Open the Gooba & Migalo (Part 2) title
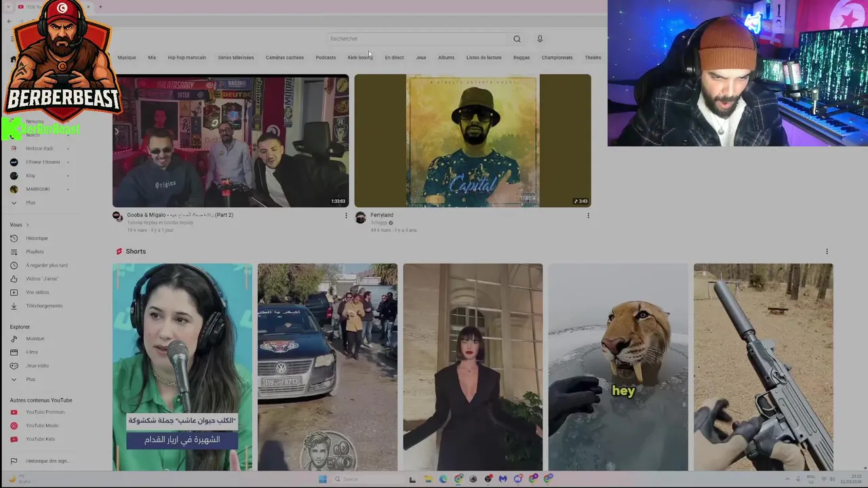This screenshot has width=868, height=488. pyautogui.click(x=180, y=215)
